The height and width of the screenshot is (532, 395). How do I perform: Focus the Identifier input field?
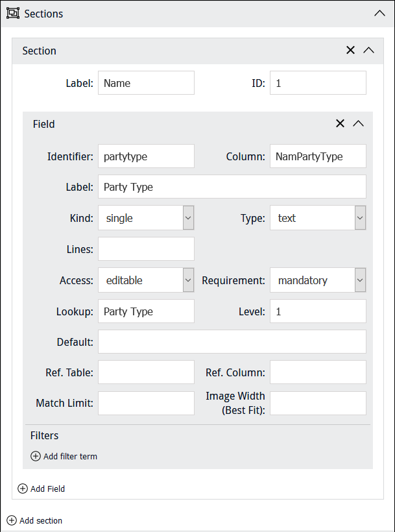[146, 156]
